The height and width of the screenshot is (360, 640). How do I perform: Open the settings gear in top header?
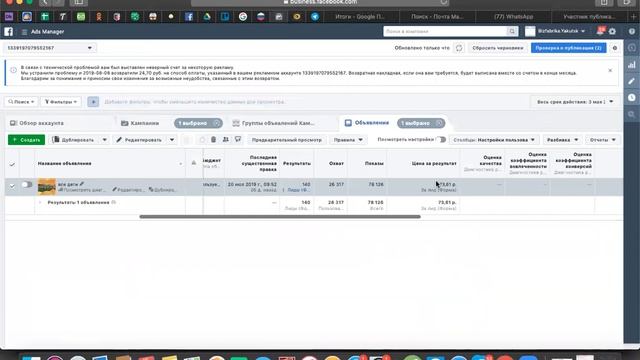point(612,31)
